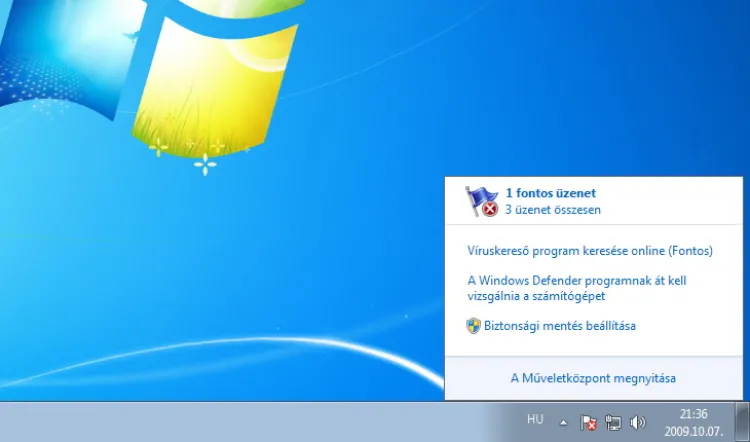The width and height of the screenshot is (750, 442).
Task: Click the shield icon beside Biztonsági mentés
Action: tap(474, 326)
